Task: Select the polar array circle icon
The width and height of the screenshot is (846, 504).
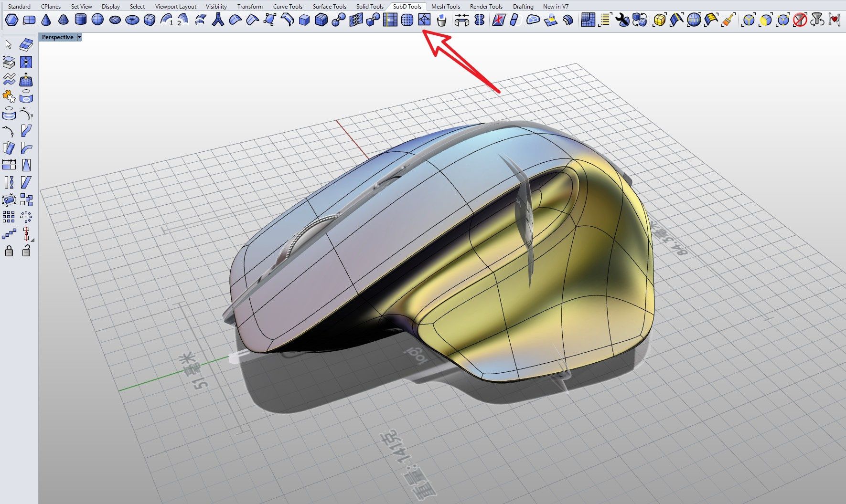Action: pos(26,217)
